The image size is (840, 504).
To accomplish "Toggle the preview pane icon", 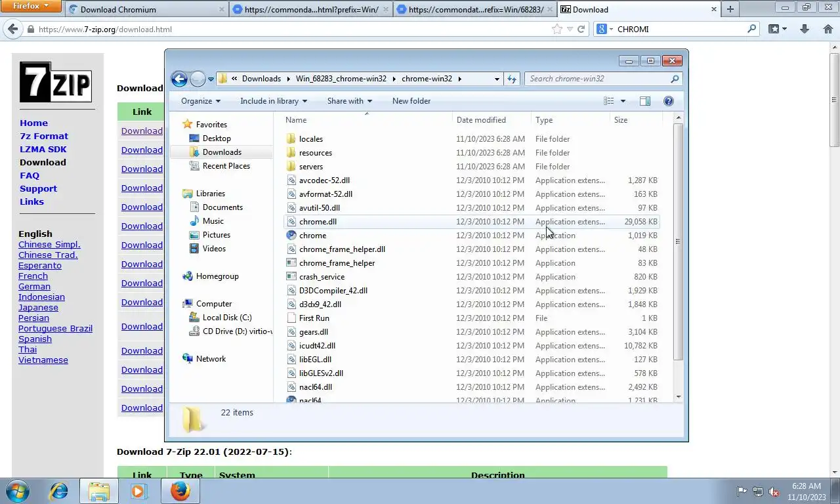I will pyautogui.click(x=645, y=101).
